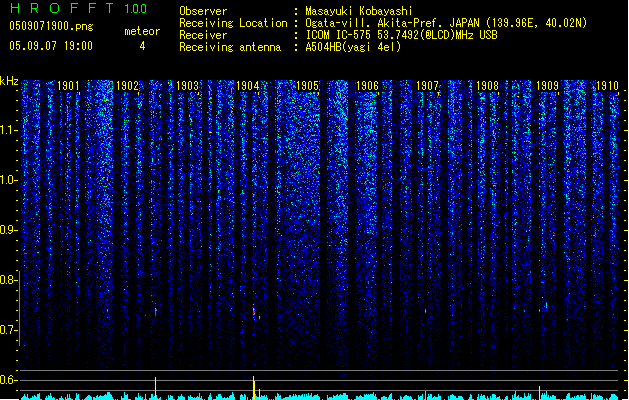Click the 1910 time marker

coord(607,86)
